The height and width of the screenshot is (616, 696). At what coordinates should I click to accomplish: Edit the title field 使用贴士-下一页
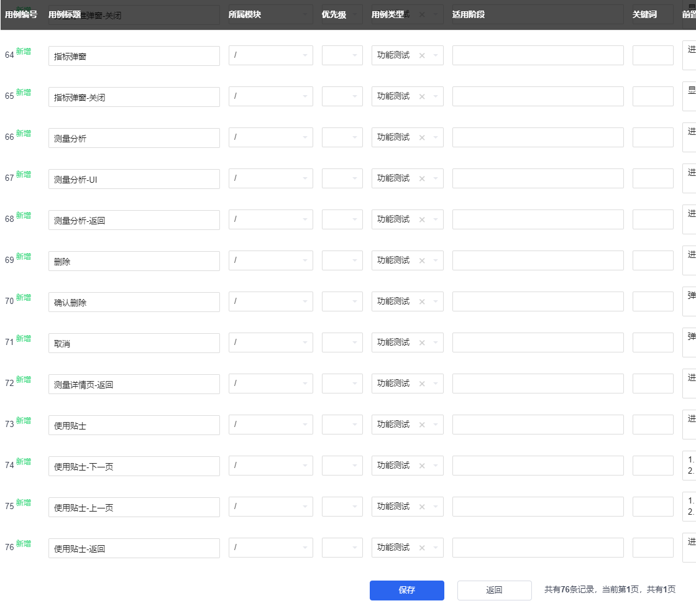[x=134, y=466]
